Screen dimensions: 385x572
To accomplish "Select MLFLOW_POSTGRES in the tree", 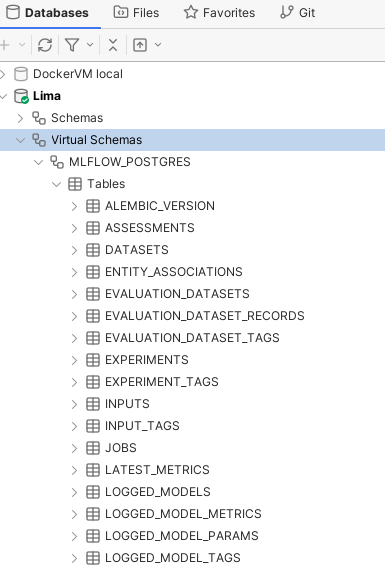I will [130, 162].
